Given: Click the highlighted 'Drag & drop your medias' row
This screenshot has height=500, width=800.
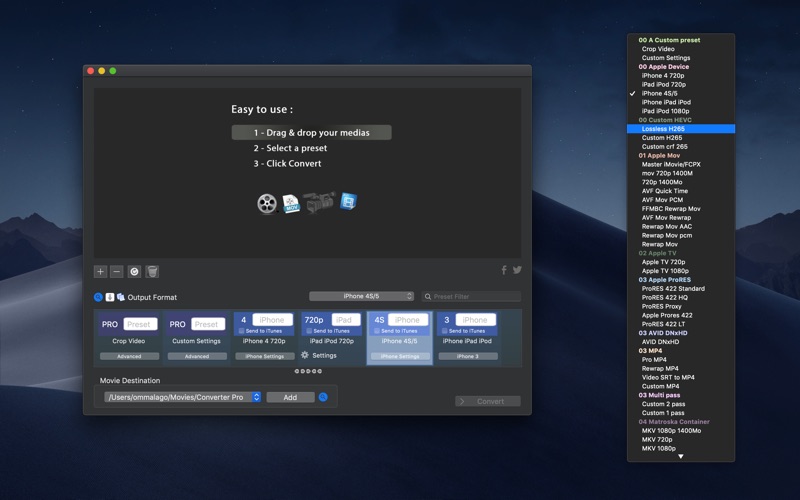Looking at the screenshot, I should [x=312, y=133].
